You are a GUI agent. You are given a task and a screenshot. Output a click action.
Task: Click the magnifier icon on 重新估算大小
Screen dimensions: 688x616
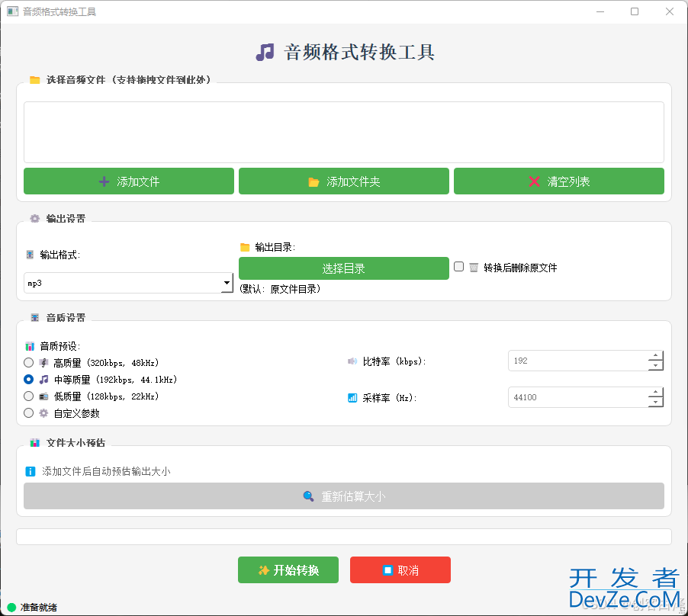pos(308,496)
